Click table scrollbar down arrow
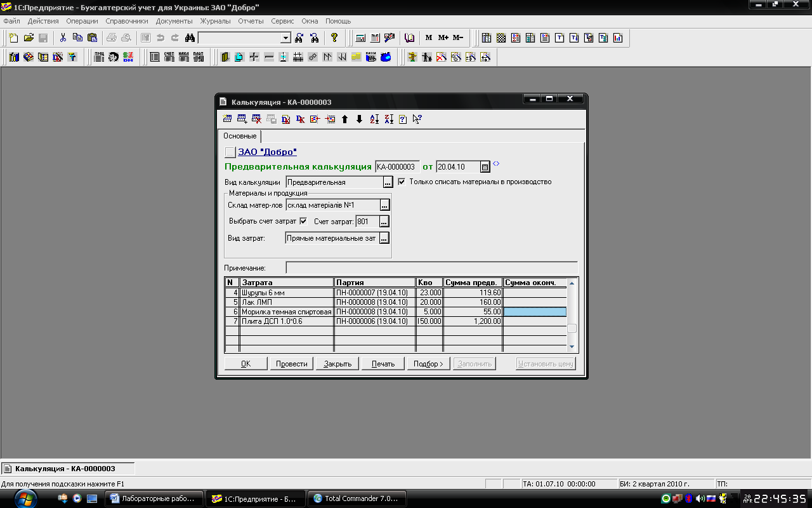The image size is (812, 508). 572,347
